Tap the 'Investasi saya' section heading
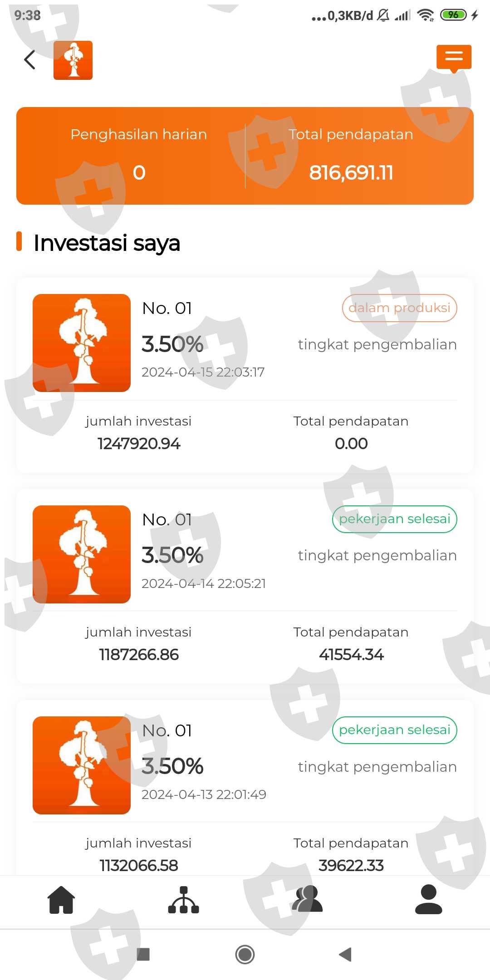Image resolution: width=490 pixels, height=980 pixels. click(x=107, y=243)
